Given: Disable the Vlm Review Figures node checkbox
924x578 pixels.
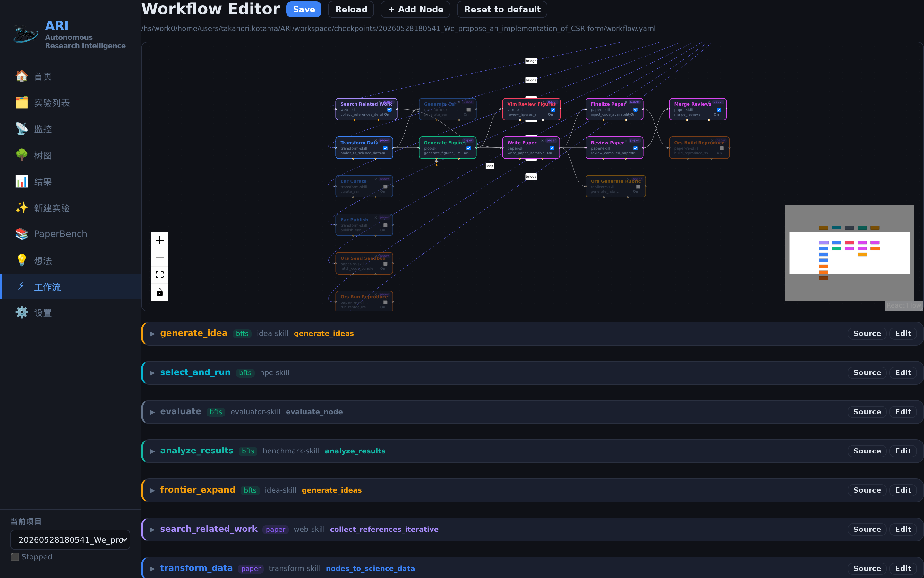Looking at the screenshot, I should [x=553, y=110].
